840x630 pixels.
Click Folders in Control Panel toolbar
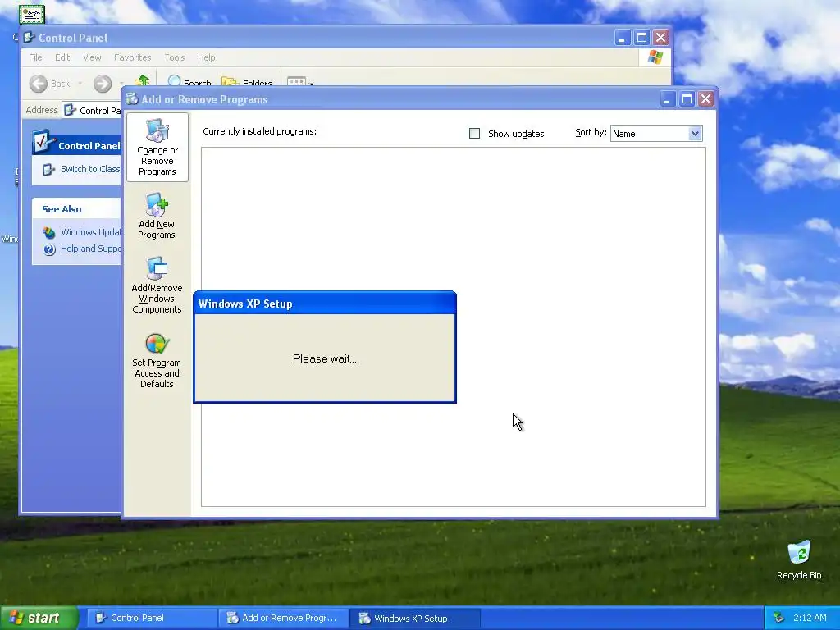(x=247, y=82)
